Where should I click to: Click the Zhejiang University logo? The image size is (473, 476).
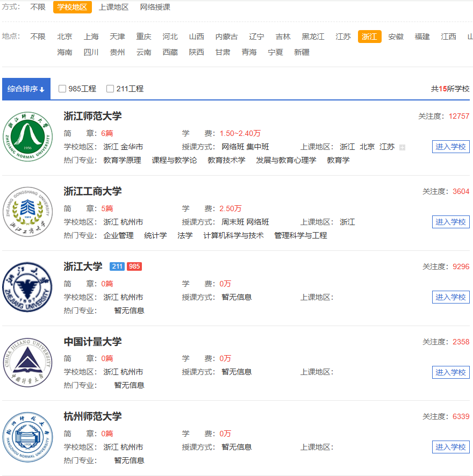click(x=27, y=287)
